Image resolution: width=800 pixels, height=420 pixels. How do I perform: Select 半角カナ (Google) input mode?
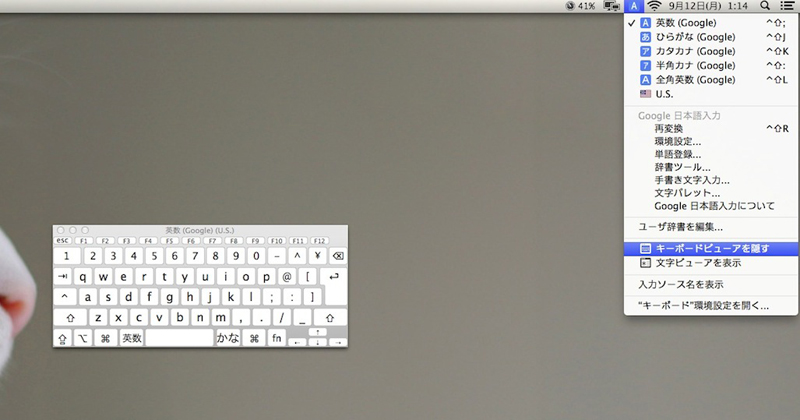click(711, 66)
